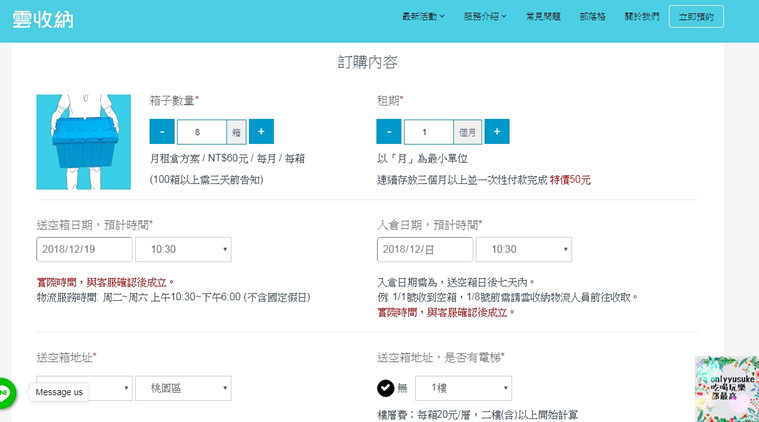The image size is (759, 422).
Task: Click the 以「月」為最小單位 note
Action: (x=422, y=159)
